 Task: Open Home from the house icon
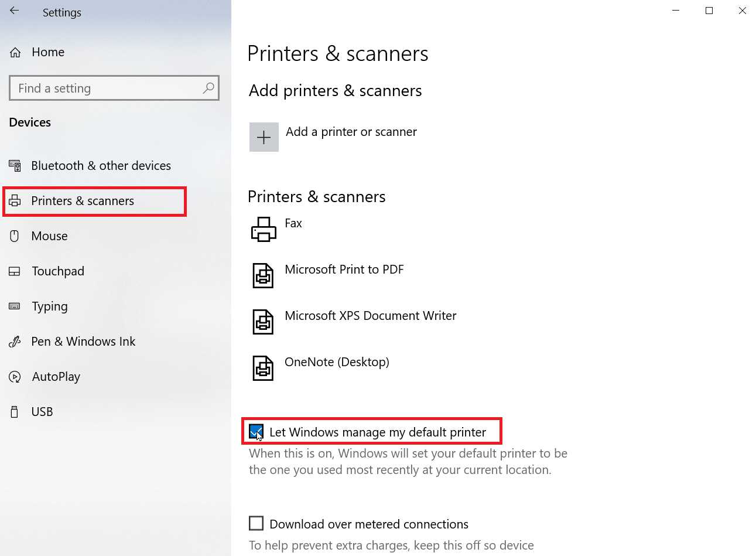[x=15, y=53]
